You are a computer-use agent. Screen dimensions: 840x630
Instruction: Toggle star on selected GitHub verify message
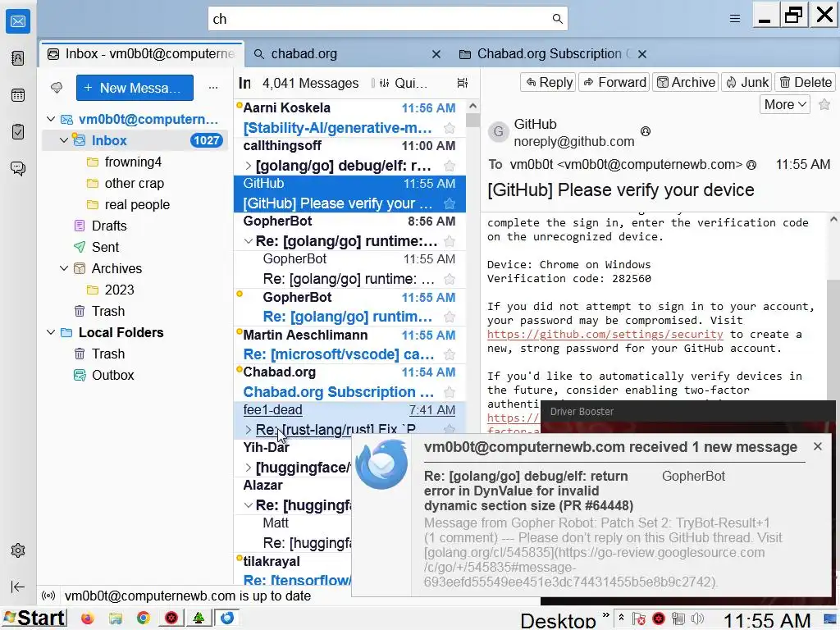coord(450,203)
